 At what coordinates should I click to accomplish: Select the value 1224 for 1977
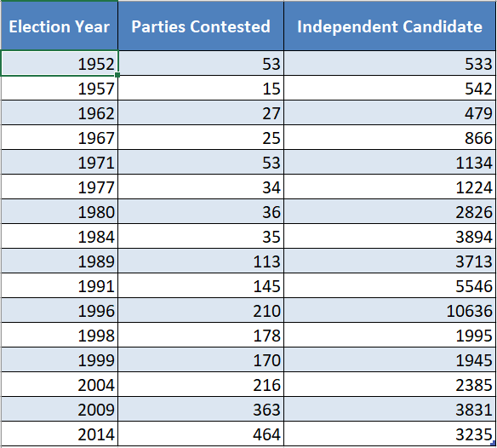(x=390, y=187)
